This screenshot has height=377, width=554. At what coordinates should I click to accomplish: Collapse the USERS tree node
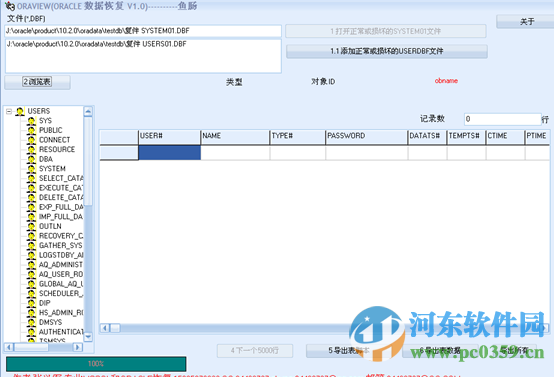coord(9,111)
